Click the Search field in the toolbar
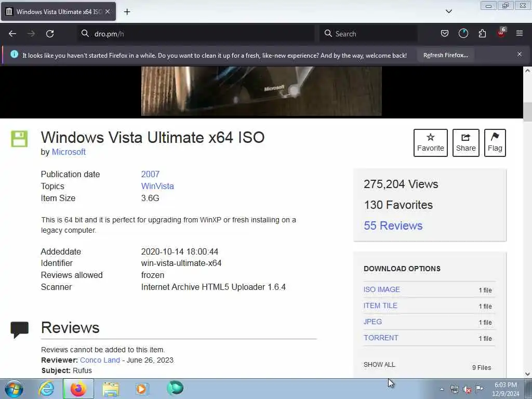This screenshot has height=399, width=532. [368, 34]
